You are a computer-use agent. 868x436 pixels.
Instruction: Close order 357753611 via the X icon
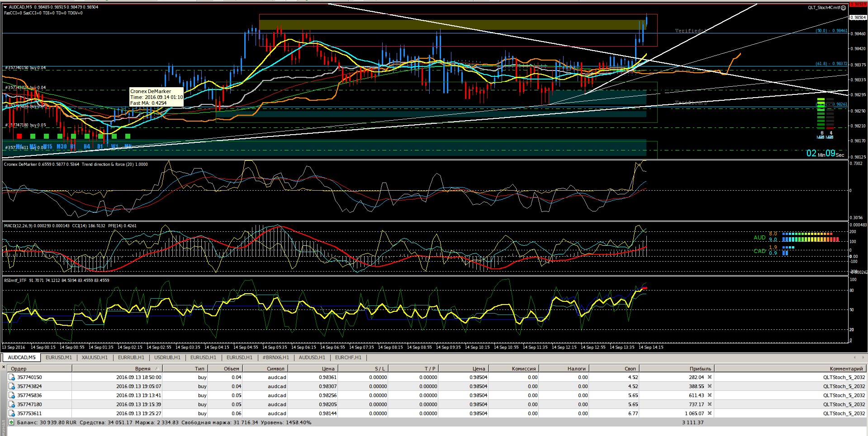(710, 413)
